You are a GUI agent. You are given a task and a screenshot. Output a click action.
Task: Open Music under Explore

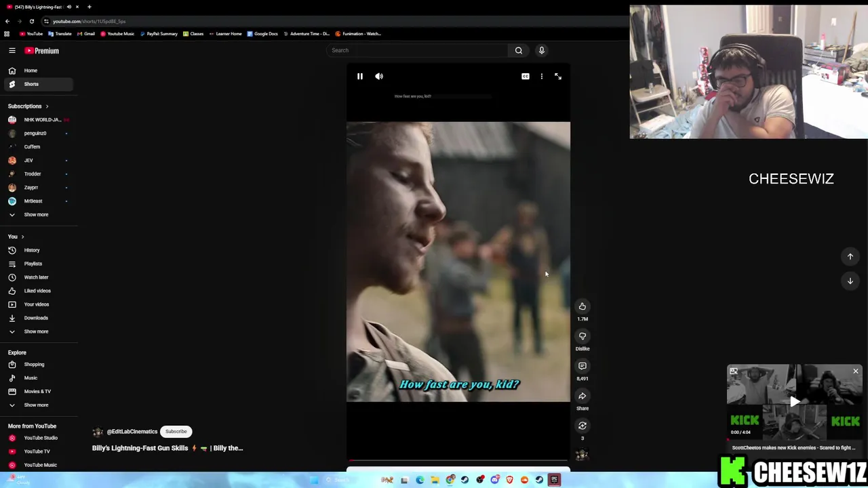click(x=39, y=378)
